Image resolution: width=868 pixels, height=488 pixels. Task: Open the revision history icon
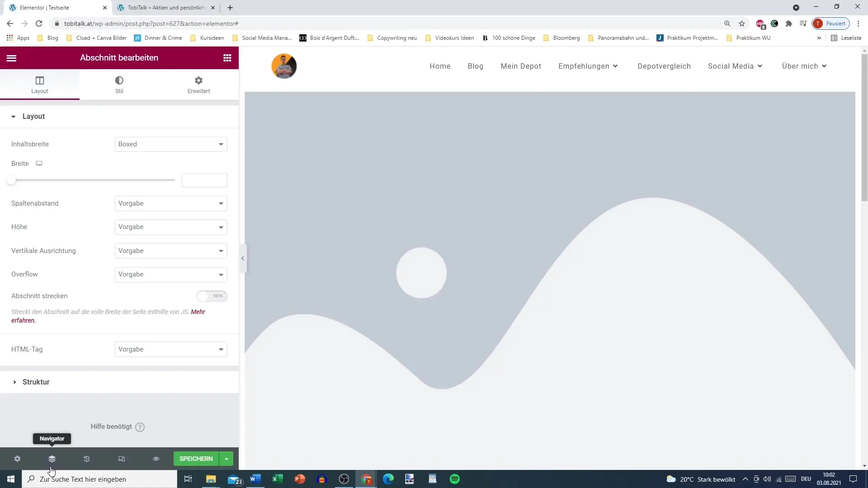coord(86,459)
